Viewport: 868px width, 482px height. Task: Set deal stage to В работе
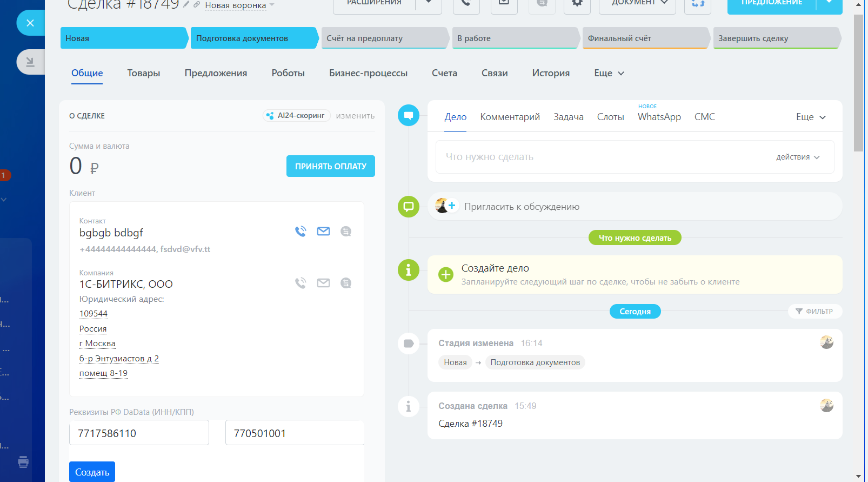click(515, 38)
